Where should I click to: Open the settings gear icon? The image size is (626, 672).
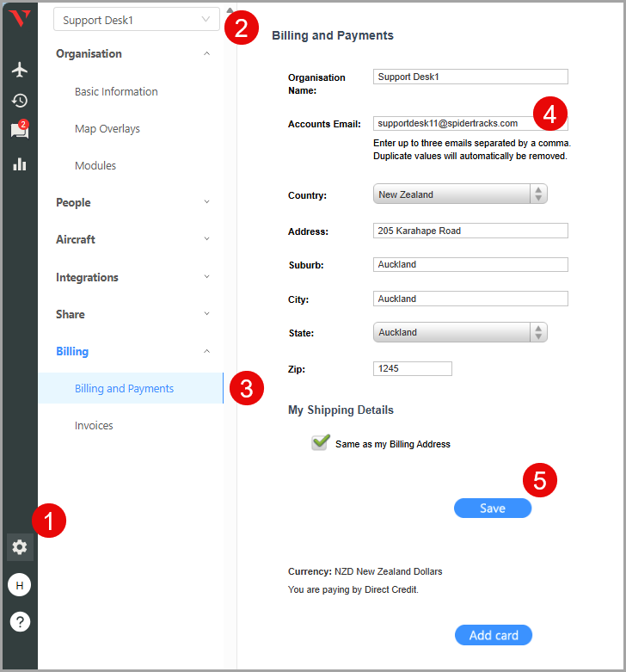(20, 546)
